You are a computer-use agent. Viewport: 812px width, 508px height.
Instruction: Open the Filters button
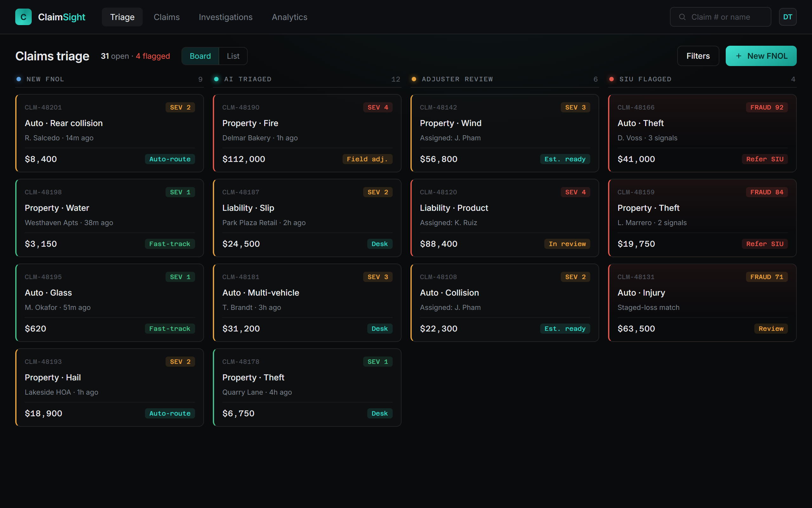698,56
